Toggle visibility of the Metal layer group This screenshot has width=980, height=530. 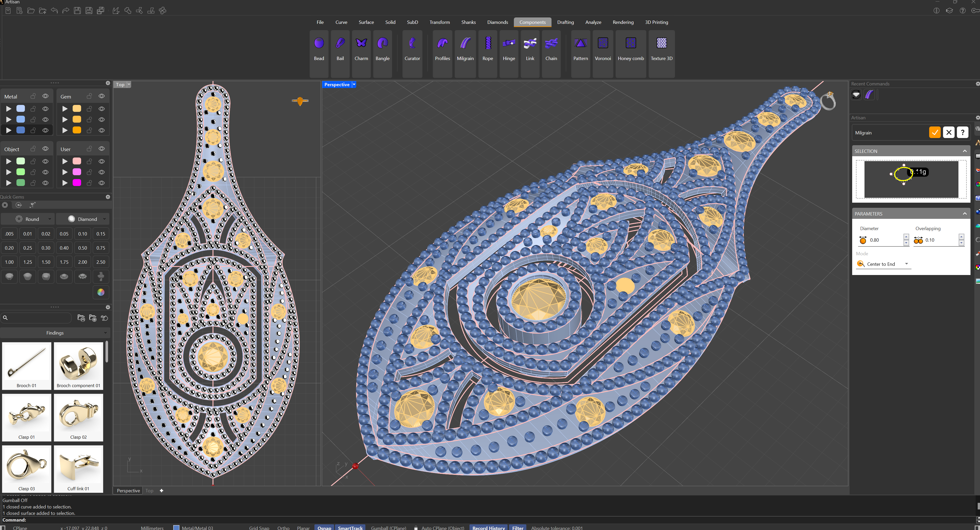(x=45, y=96)
